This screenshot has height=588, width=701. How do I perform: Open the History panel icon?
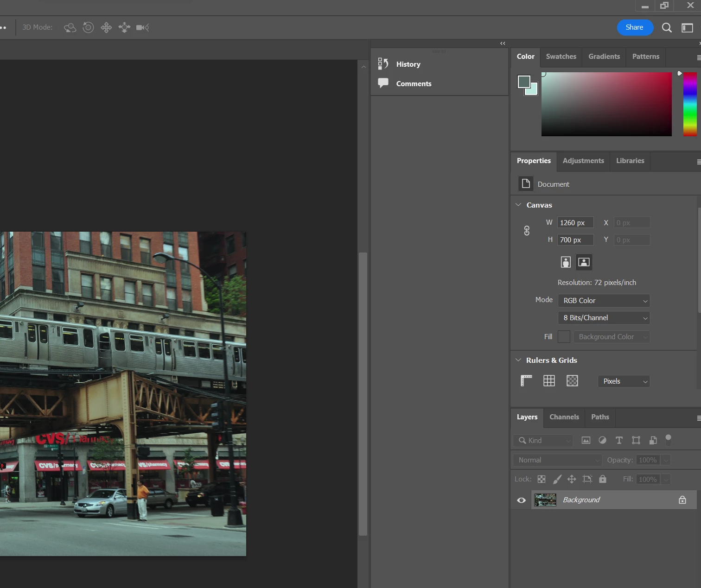click(x=383, y=64)
